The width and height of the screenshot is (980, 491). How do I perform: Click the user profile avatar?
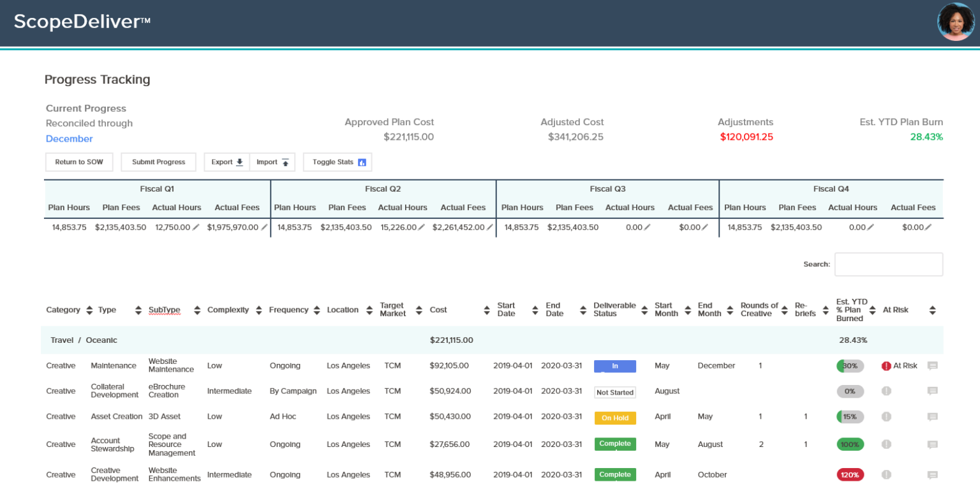click(x=956, y=22)
